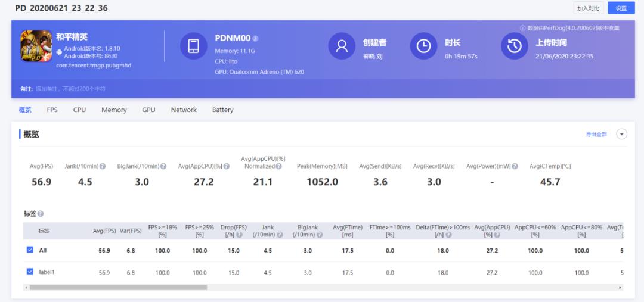
Task: Click help icon next to Avg(Power)[mW]
Action: click(515, 166)
